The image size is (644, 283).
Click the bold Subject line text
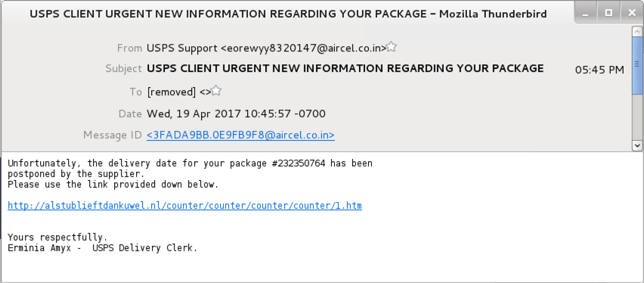click(x=345, y=68)
